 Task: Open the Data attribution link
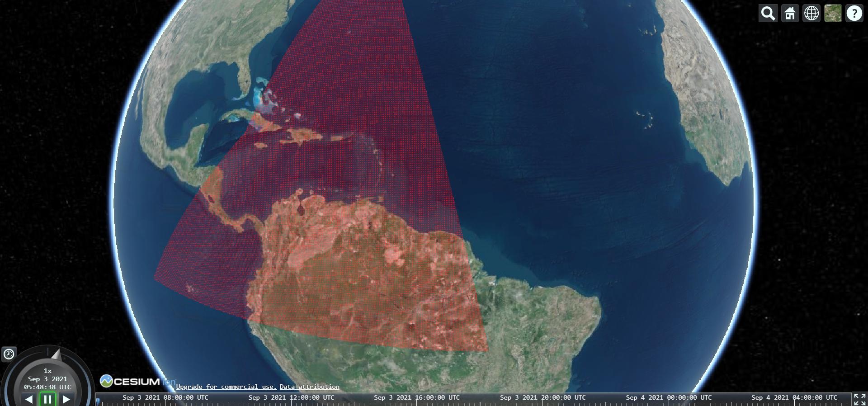click(x=309, y=387)
